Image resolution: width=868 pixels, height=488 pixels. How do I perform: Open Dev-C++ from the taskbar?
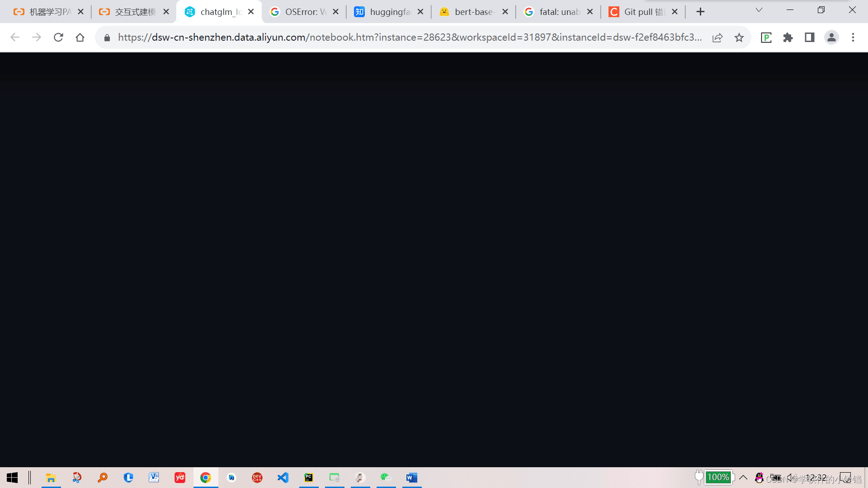pos(257,478)
